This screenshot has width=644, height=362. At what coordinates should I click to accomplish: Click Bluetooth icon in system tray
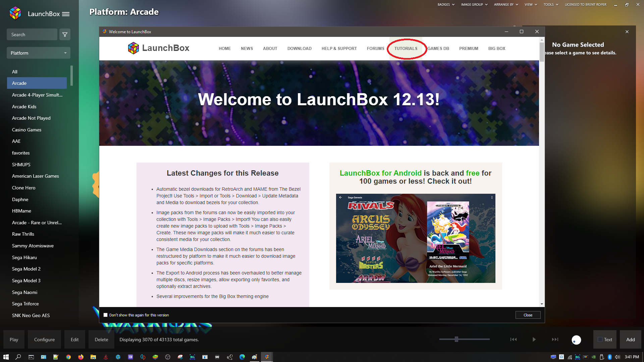[610, 357]
